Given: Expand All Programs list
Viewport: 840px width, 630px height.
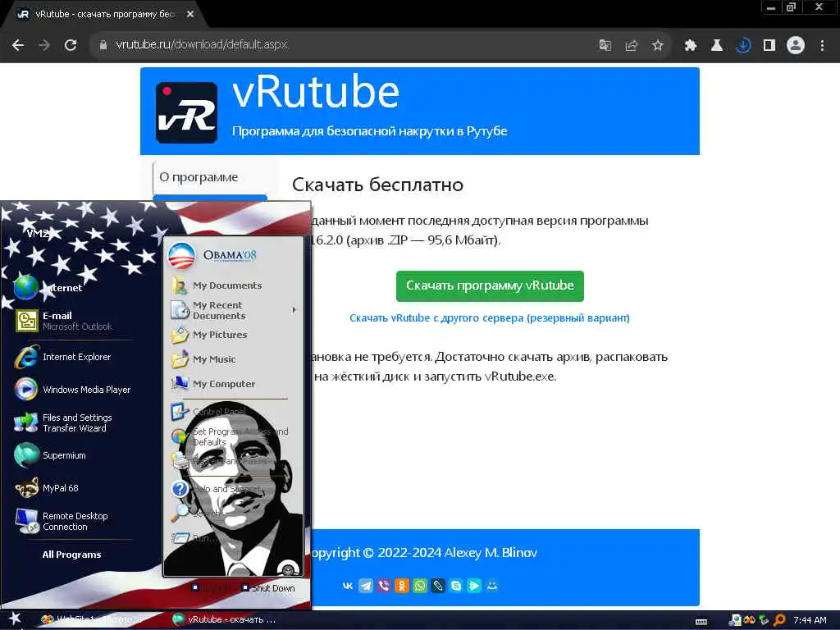Looking at the screenshot, I should (72, 555).
